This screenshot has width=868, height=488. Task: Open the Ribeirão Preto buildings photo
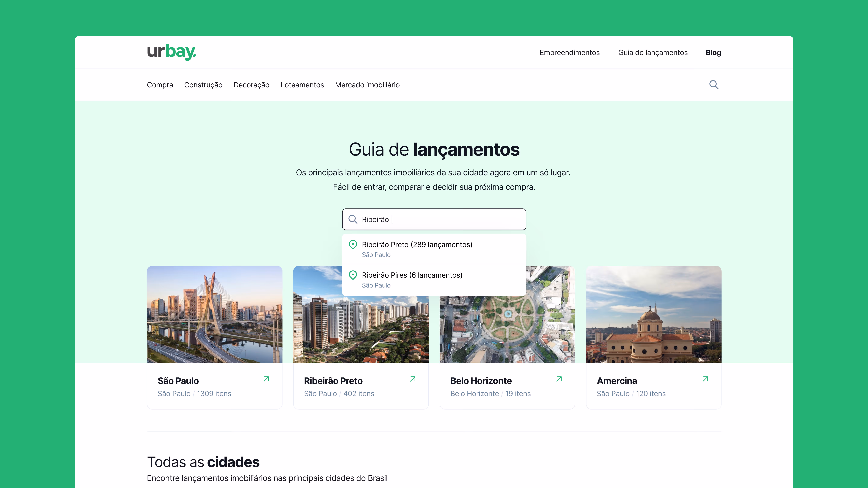coord(361,329)
